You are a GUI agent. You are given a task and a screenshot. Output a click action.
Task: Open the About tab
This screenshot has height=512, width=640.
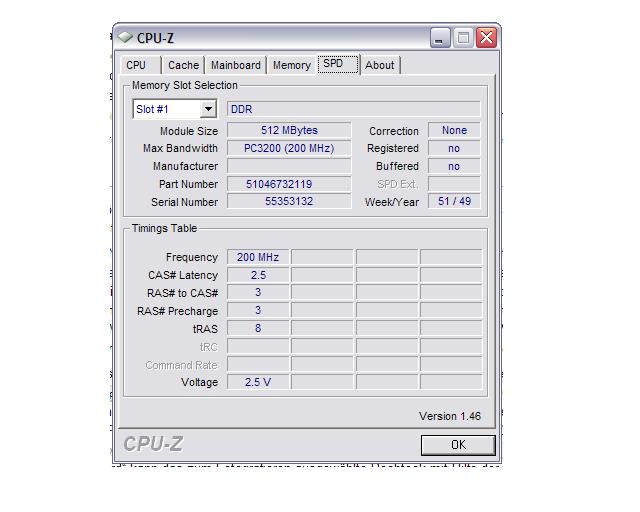[380, 65]
